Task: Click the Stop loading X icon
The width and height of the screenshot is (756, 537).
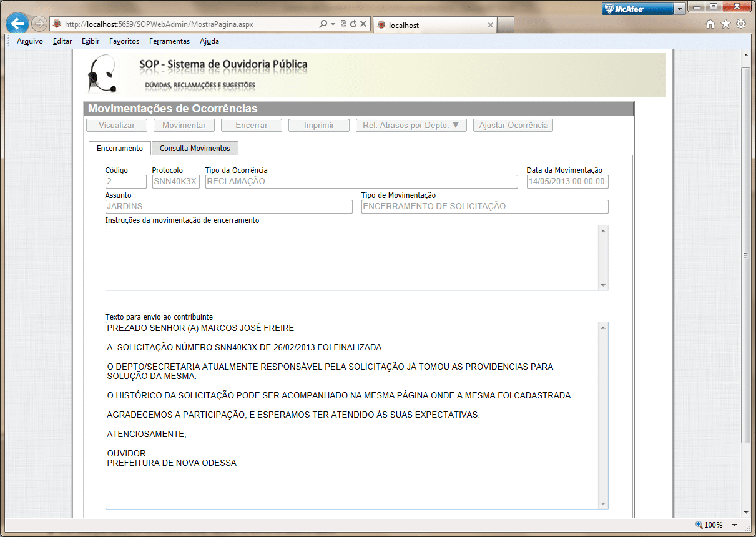Action: (x=363, y=24)
